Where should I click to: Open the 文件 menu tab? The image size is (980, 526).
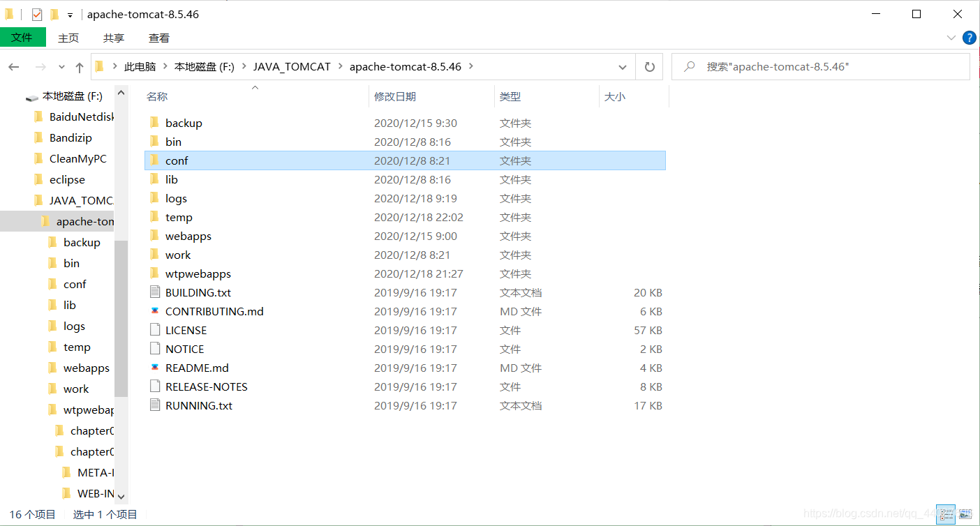point(22,38)
